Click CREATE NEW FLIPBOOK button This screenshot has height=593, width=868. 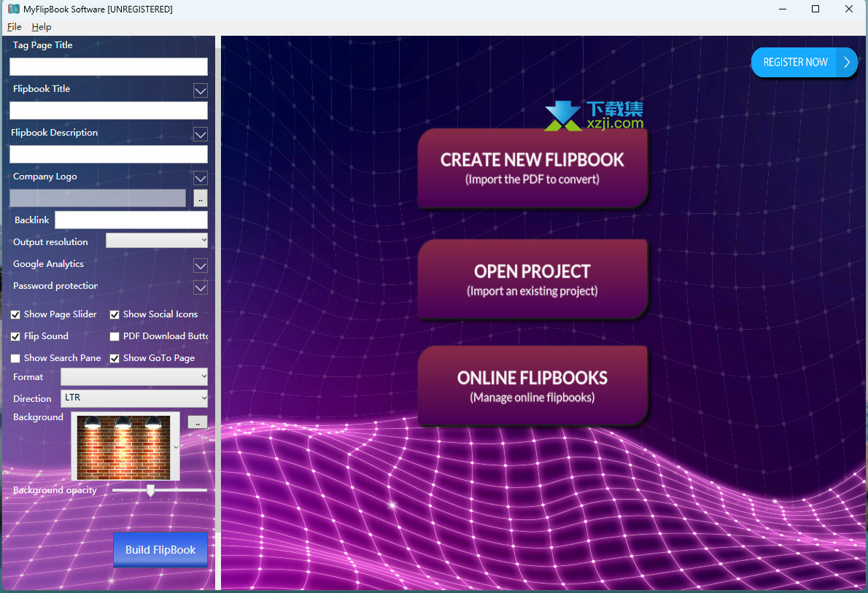[x=532, y=168]
